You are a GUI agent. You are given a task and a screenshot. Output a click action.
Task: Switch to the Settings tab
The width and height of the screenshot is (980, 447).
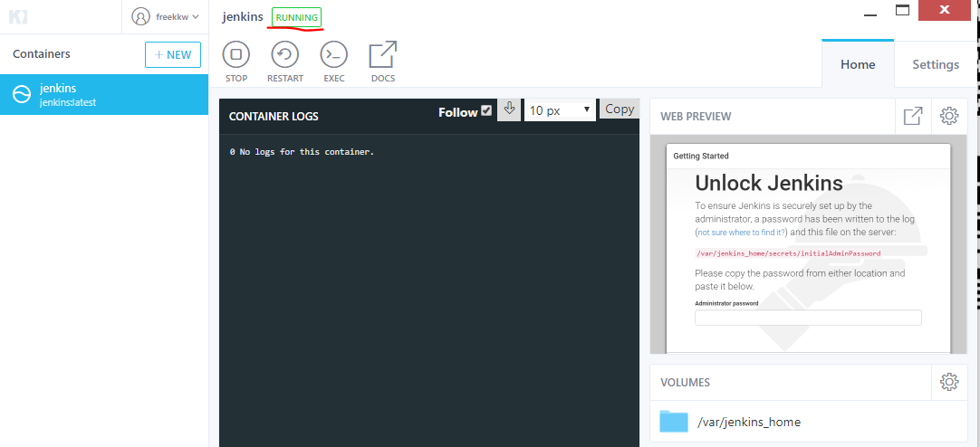click(935, 64)
